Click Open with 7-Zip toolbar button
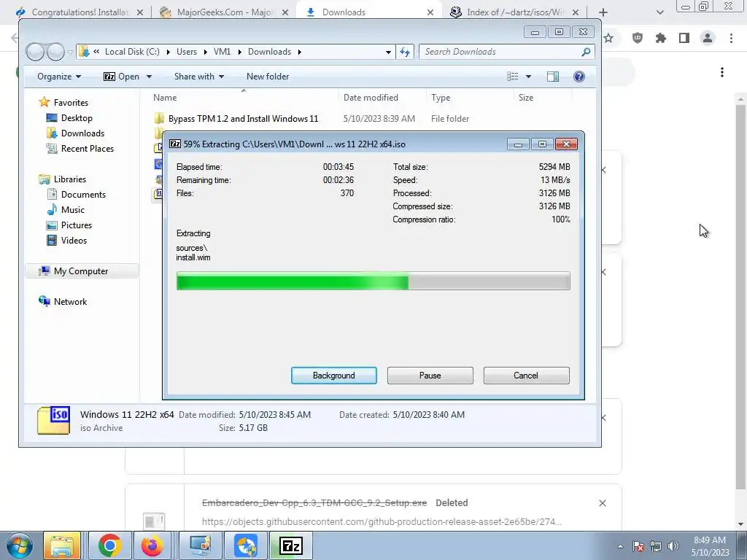This screenshot has height=560, width=747. pos(122,77)
